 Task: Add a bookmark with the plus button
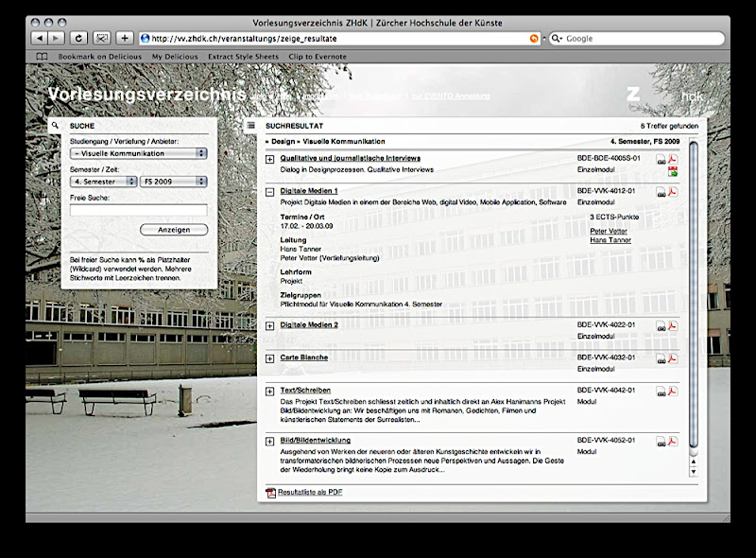125,38
